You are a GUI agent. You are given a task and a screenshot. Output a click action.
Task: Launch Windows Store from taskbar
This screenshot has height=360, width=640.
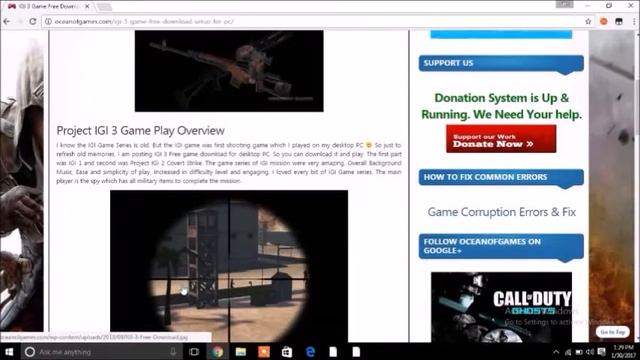pos(287,351)
